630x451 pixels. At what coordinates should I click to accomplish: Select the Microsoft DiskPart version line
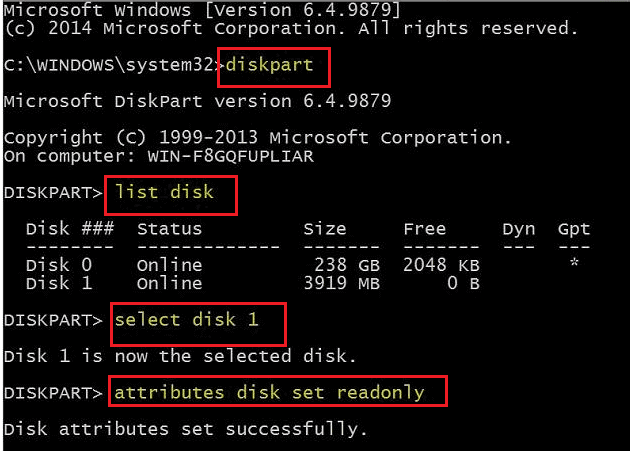[x=197, y=101]
